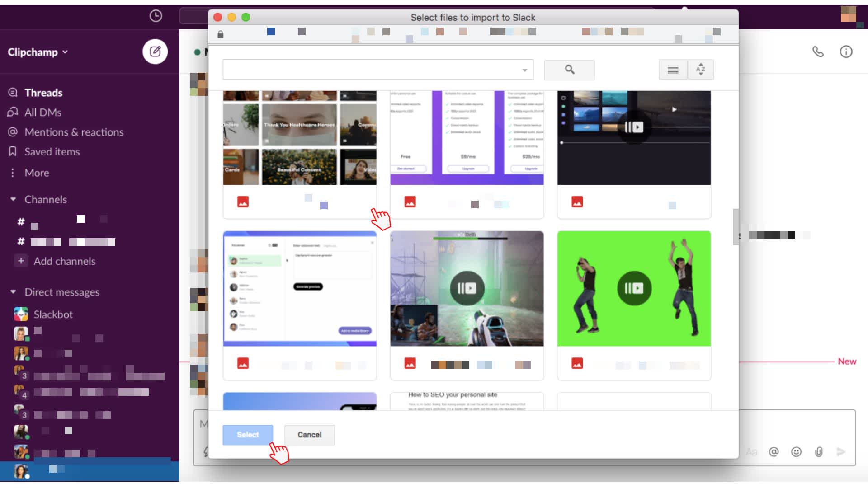Click the user profile avatar top right
Image resolution: width=868 pixels, height=488 pixels.
coord(849,14)
